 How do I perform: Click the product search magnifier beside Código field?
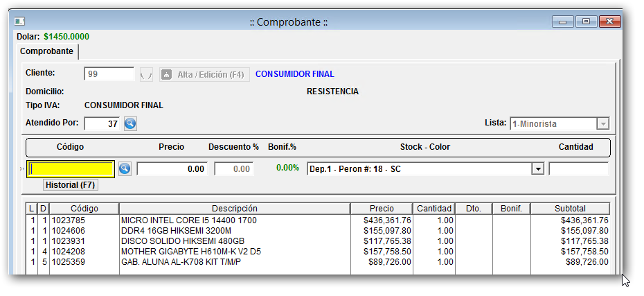coord(125,168)
